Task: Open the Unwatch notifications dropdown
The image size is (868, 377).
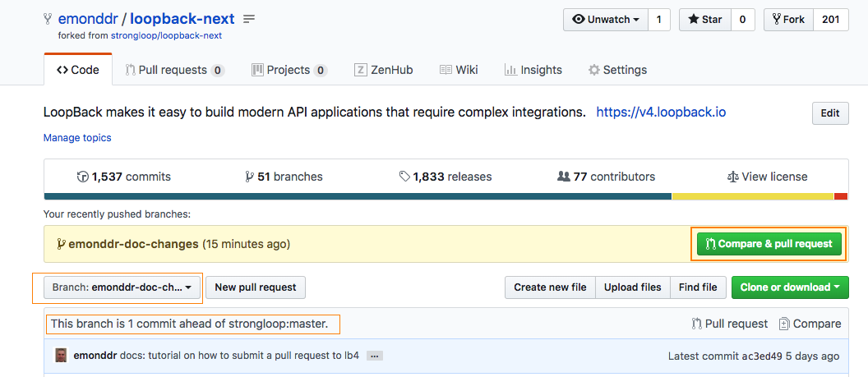Action: (x=606, y=20)
